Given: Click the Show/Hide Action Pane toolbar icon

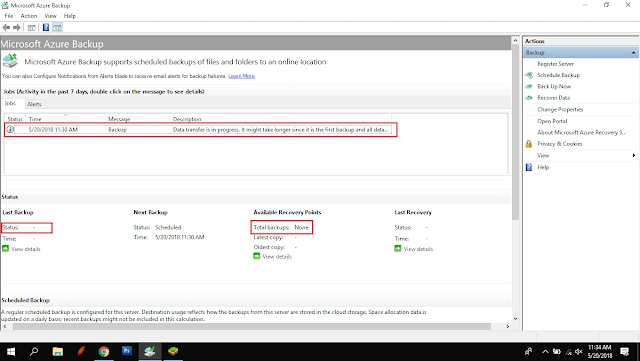Looking at the screenshot, I should click(57, 27).
